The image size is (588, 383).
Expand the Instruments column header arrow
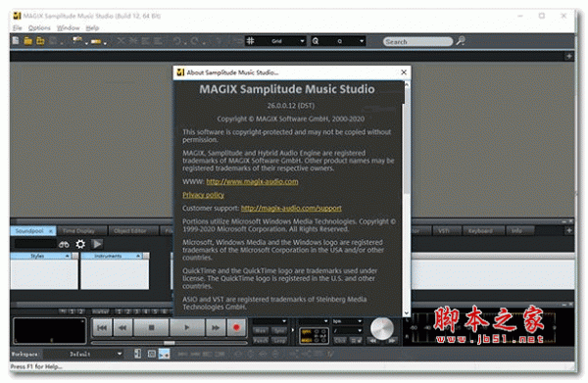coord(138,256)
